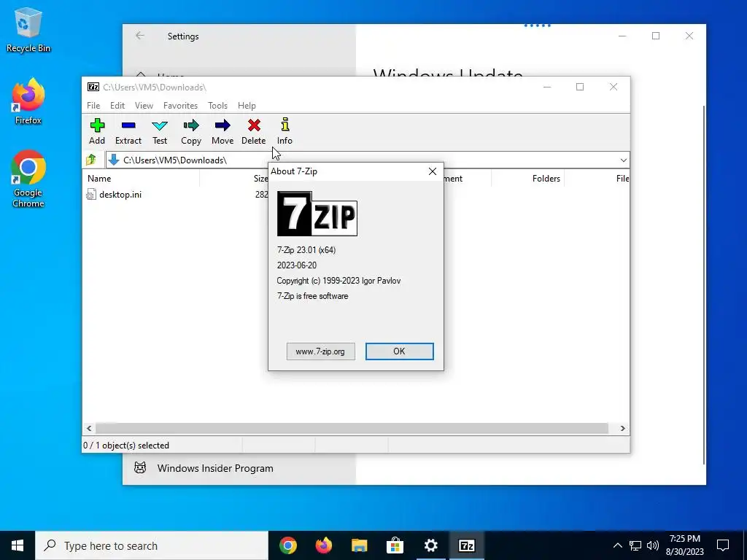Open the Windows Start menu

point(18,545)
